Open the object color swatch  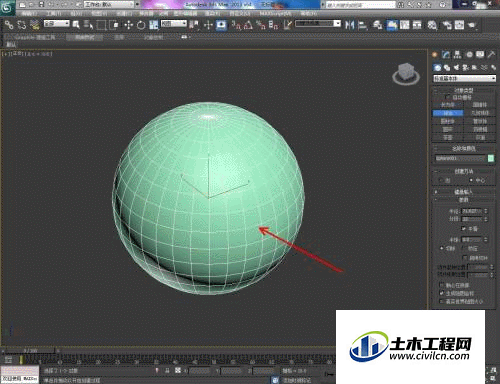click(x=491, y=158)
